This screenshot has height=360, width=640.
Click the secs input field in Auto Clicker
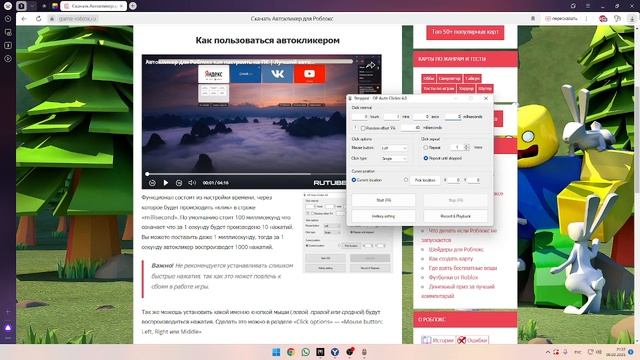(421, 117)
